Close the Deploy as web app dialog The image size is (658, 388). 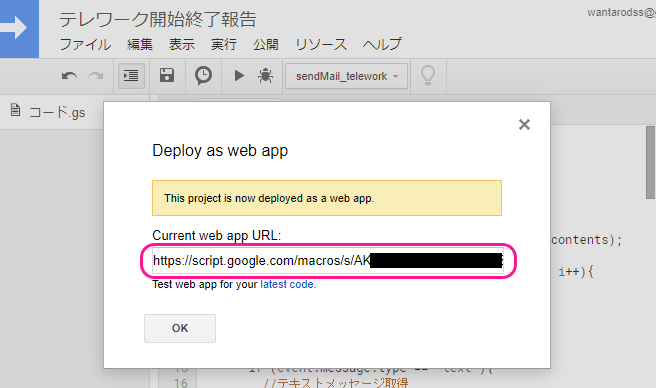click(524, 125)
